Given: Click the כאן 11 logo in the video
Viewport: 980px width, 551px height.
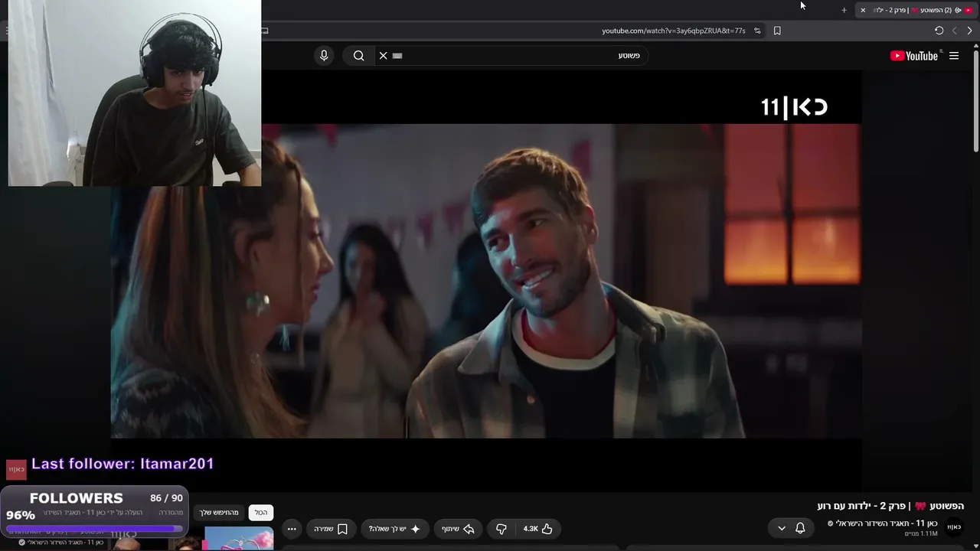Looking at the screenshot, I should coord(794,106).
